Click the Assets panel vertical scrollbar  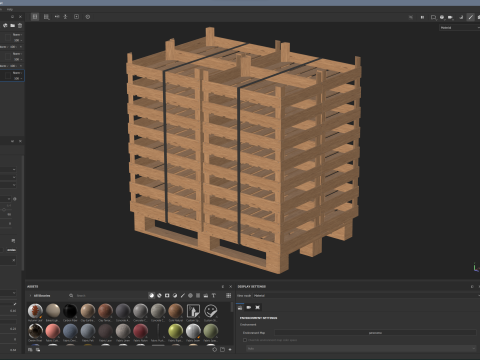(232, 308)
